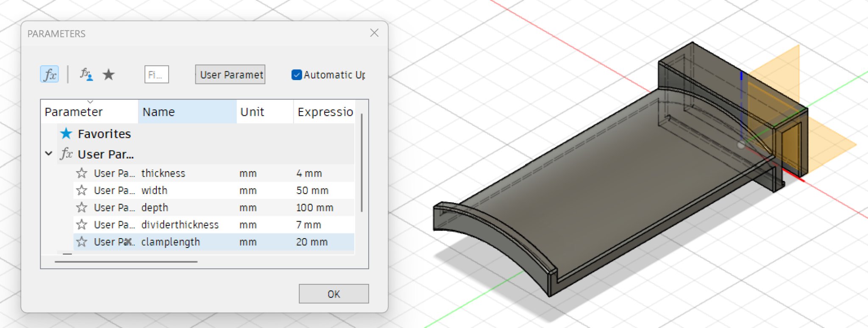Viewport: 868px width, 328px height.
Task: Favorite the dividerthickness parameter
Action: click(82, 225)
